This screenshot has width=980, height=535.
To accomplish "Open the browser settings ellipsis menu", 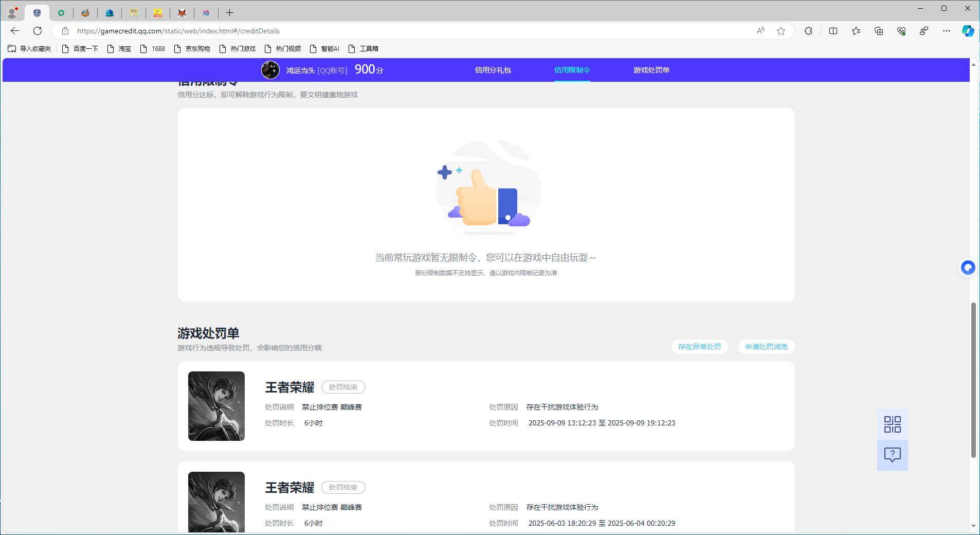I will click(x=947, y=31).
